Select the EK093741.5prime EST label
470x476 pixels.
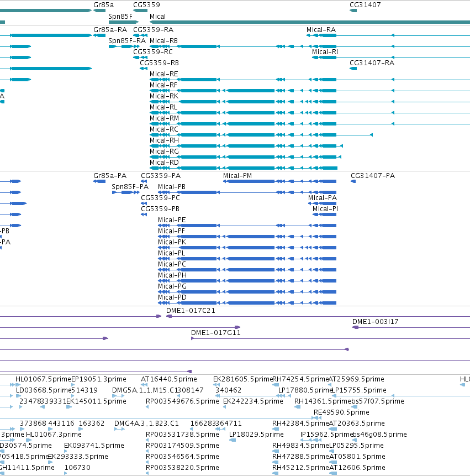pos(94,446)
